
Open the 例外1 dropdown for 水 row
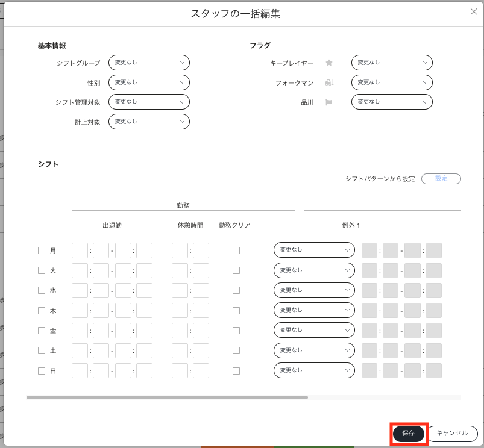point(314,290)
